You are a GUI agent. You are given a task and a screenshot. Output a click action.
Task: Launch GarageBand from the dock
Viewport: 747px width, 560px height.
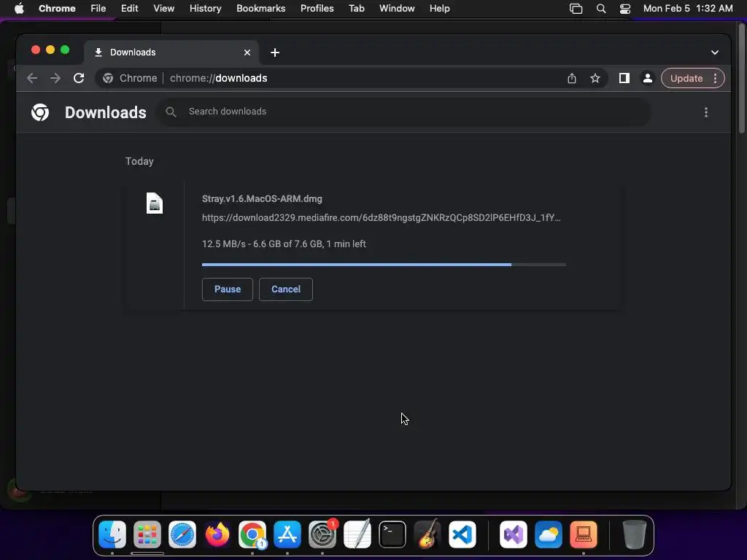point(427,534)
